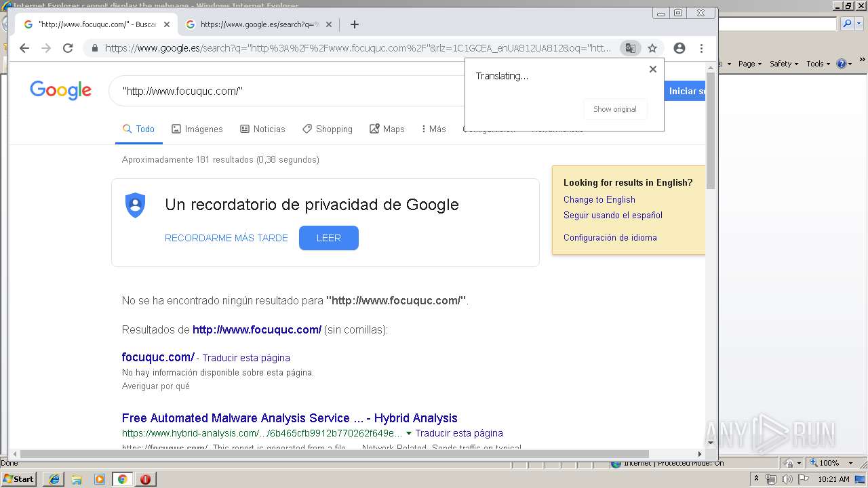Open the Google Translate icon in address bar
The height and width of the screenshot is (488, 868).
point(631,48)
